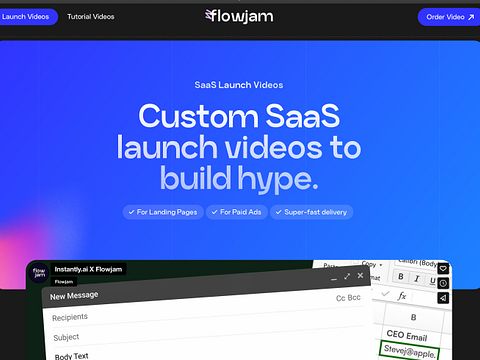Image resolution: width=480 pixels, height=360 pixels.
Task: Click the Bold B icon in spreadsheet
Action: tap(401, 276)
